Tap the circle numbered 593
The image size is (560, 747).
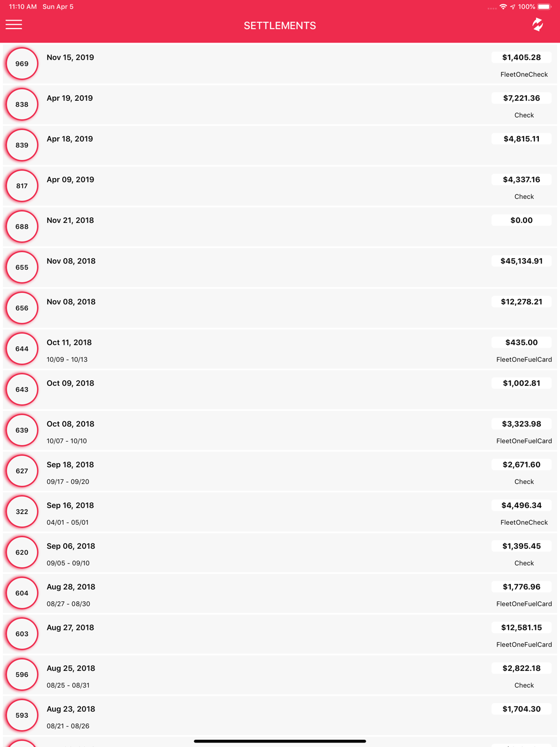[x=22, y=715]
